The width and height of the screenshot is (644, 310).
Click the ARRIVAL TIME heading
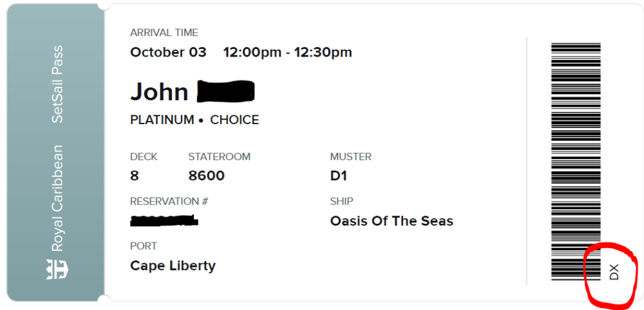click(164, 33)
